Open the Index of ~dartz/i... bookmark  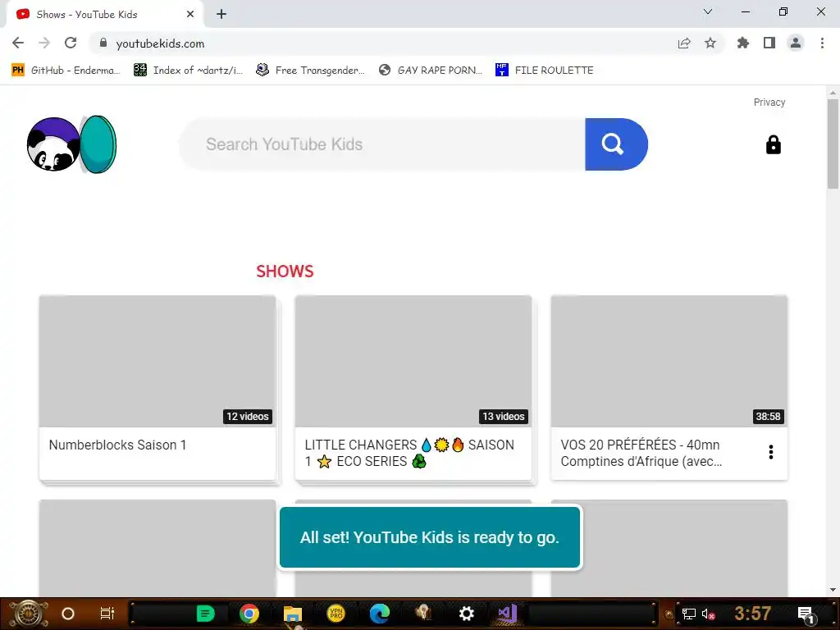(x=188, y=71)
